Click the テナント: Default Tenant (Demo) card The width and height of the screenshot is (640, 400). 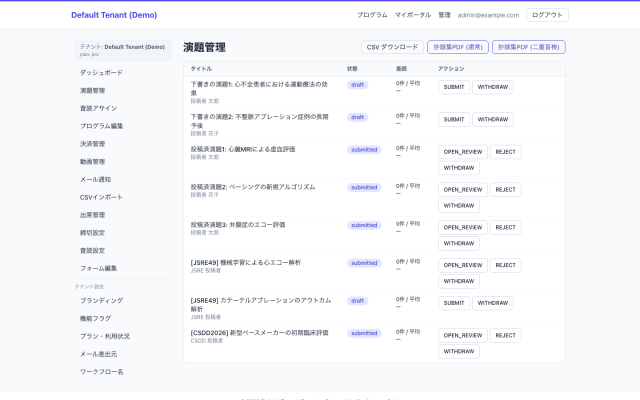click(x=123, y=50)
